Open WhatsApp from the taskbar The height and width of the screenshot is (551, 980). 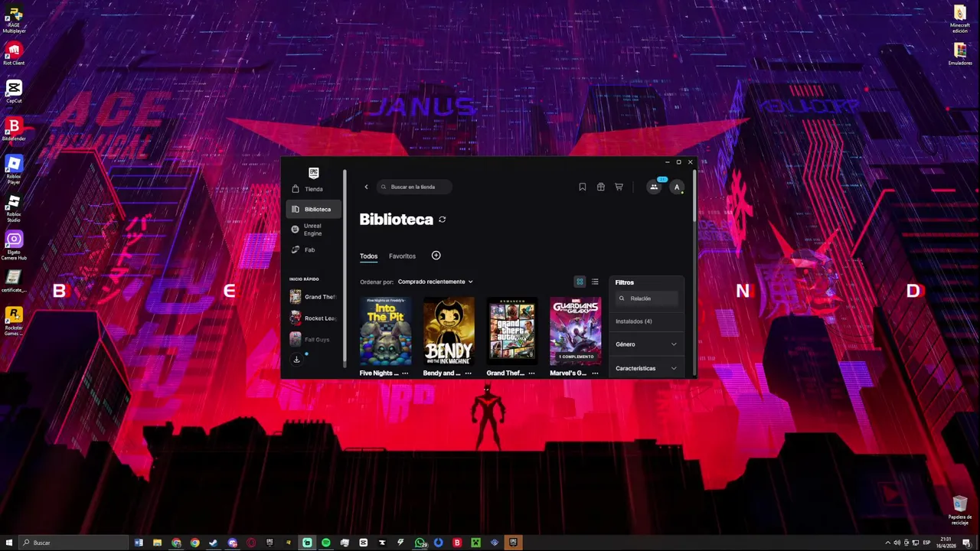[x=420, y=543]
